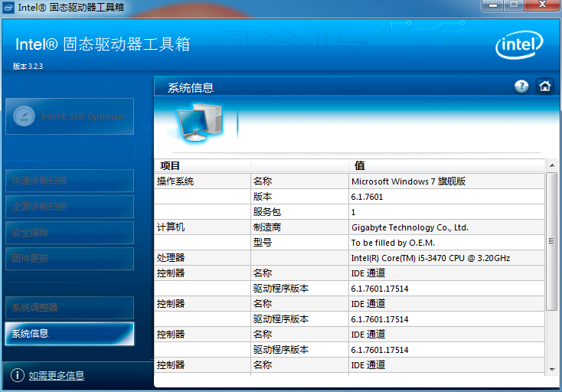Select 安全擦除 secure erase option
The image size is (562, 392).
click(x=69, y=233)
